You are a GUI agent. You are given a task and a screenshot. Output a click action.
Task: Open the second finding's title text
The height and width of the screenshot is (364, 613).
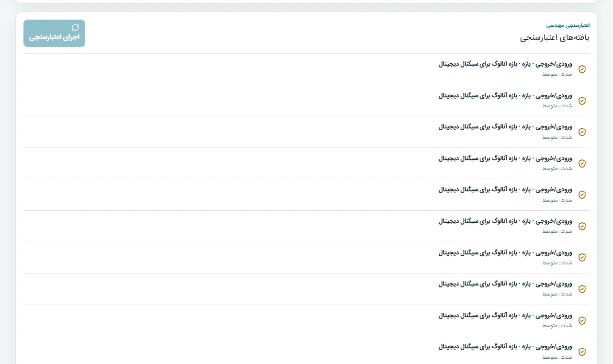[x=505, y=95]
